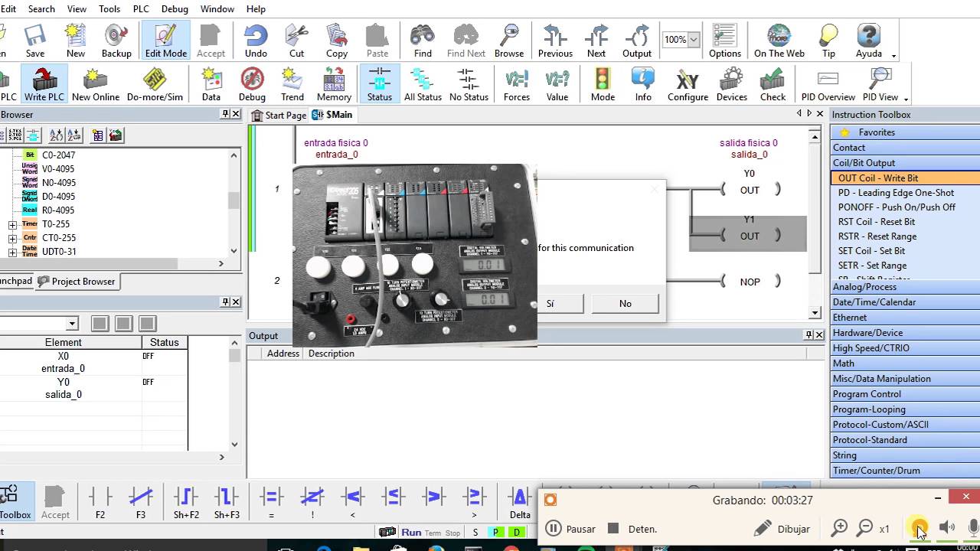
Task: Open the zoom percentage dropdown
Action: (694, 39)
